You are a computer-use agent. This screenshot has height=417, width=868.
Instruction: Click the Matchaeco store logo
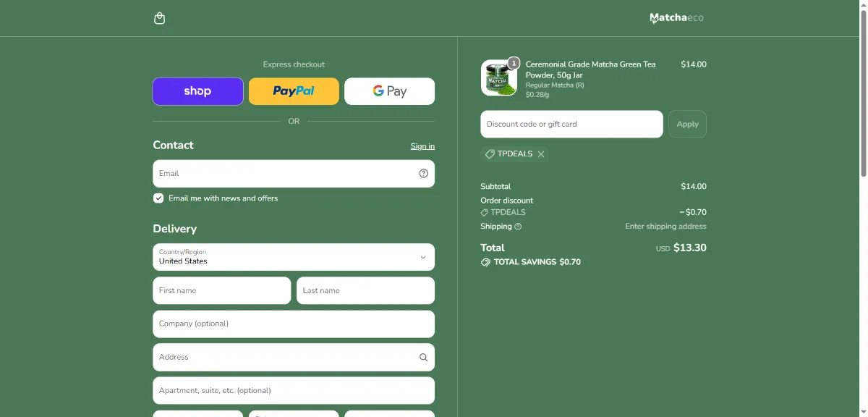676,18
